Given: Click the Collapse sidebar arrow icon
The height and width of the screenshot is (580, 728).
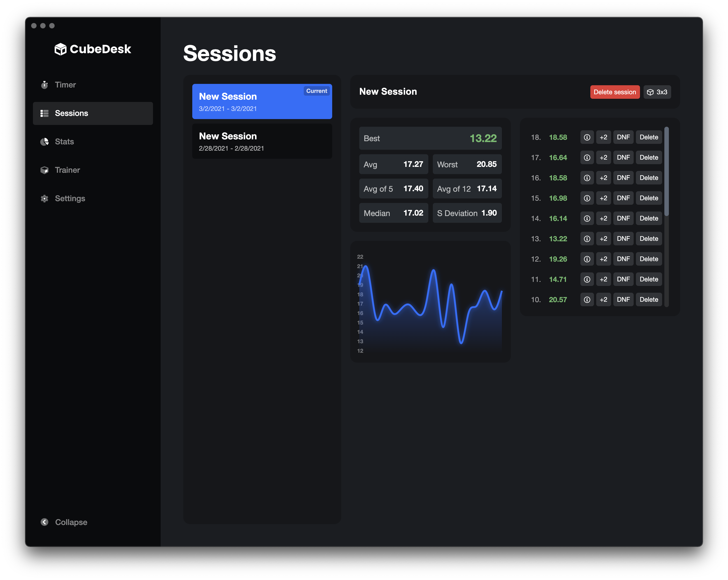Looking at the screenshot, I should tap(45, 522).
